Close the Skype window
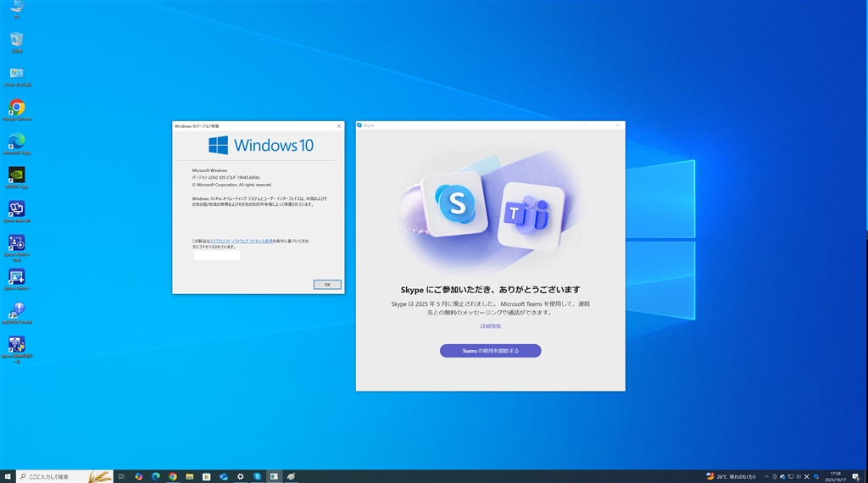This screenshot has height=483, width=868. [x=618, y=125]
